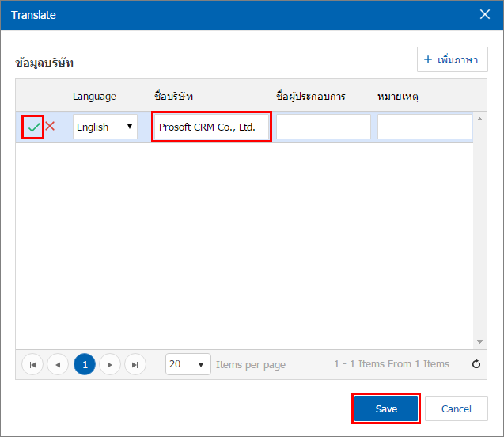The width and height of the screenshot is (504, 437).
Task: Go to the previous page
Action: (58, 364)
